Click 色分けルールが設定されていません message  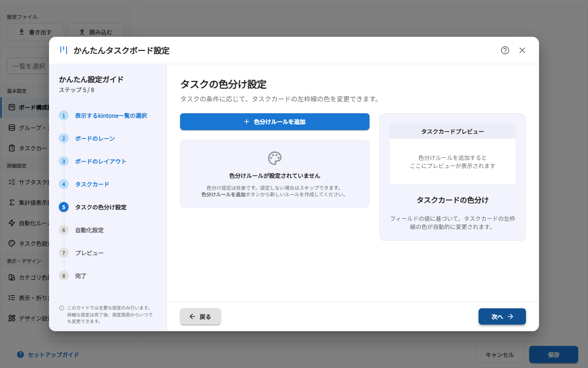coord(275,176)
